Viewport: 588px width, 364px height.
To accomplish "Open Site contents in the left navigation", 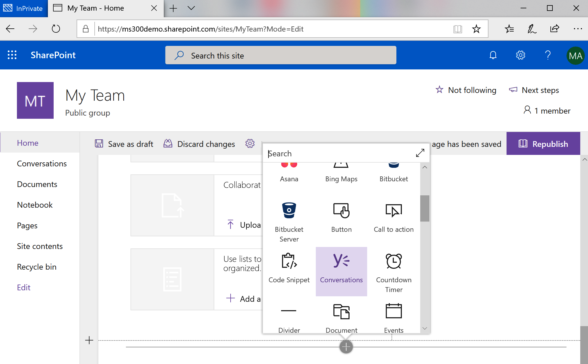I will pos(40,246).
